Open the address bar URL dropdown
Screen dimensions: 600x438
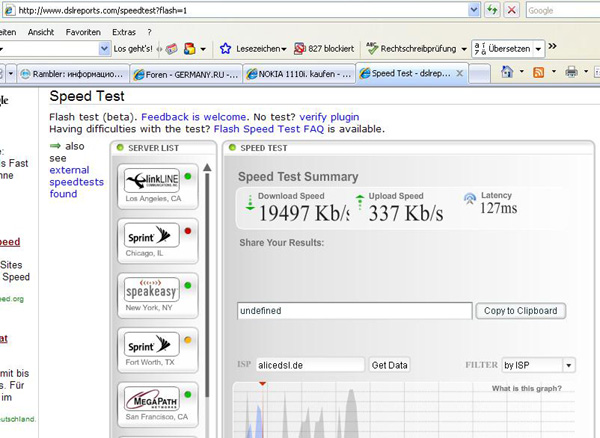coord(473,10)
